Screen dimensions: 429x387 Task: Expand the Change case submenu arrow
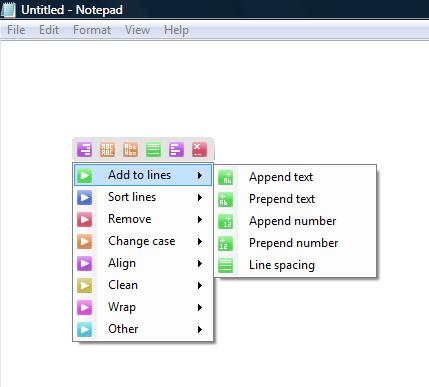pos(200,241)
